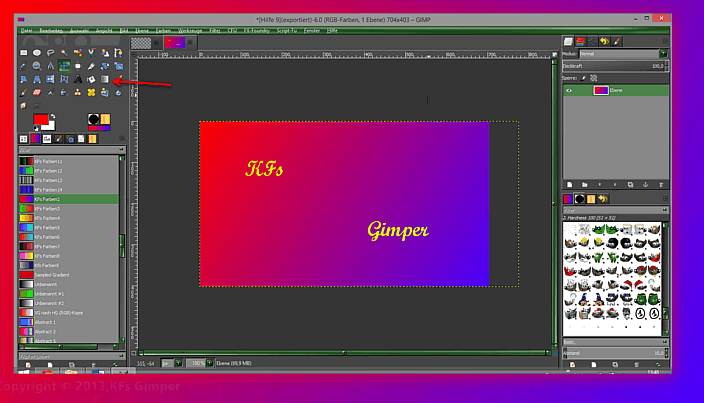Swap foreground and background colors
Viewport: 704px width, 403px height.
pos(53,116)
